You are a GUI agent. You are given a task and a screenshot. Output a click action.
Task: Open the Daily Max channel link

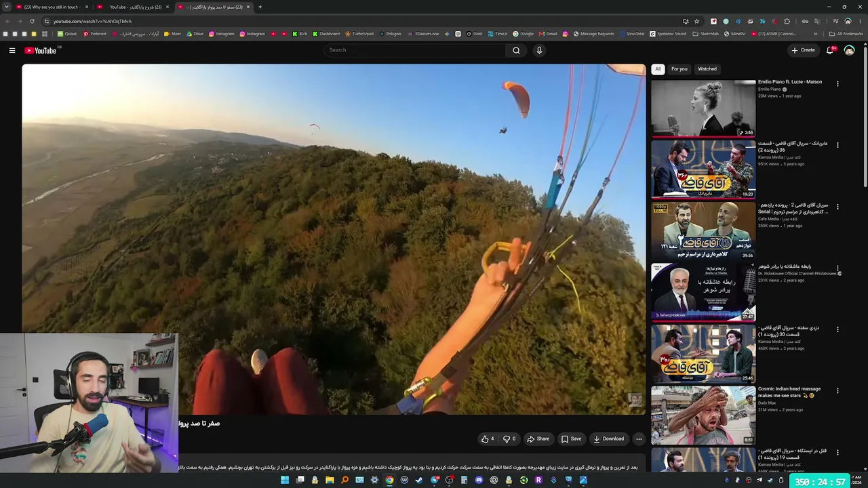pos(768,403)
